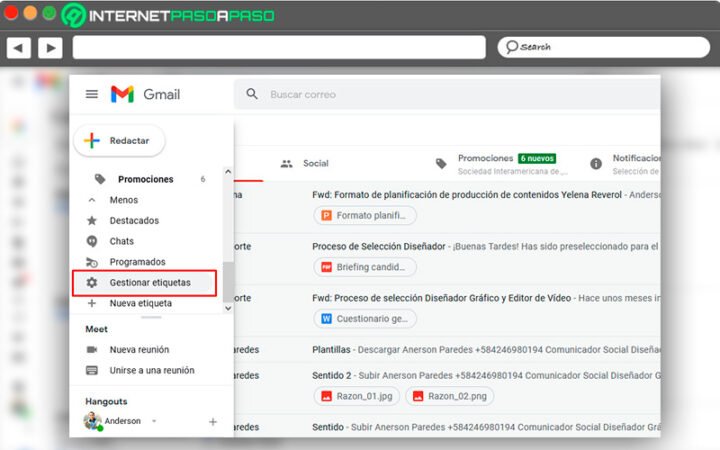The height and width of the screenshot is (450, 720).
Task: Open the Sentido email in the last row
Action: point(328,427)
